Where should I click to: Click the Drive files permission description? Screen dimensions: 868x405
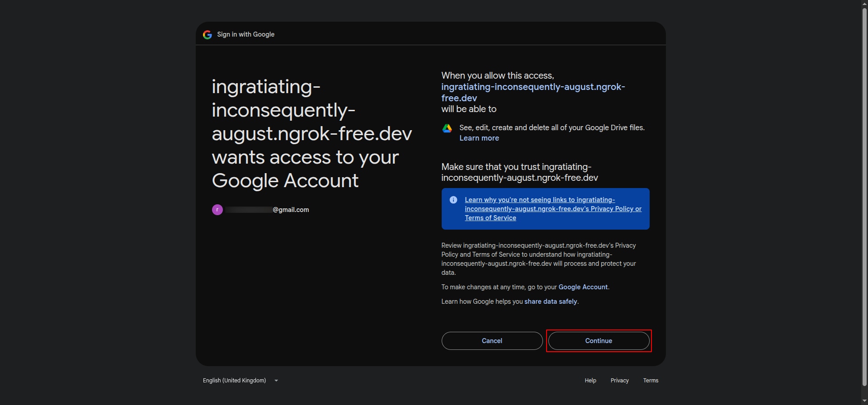point(552,128)
